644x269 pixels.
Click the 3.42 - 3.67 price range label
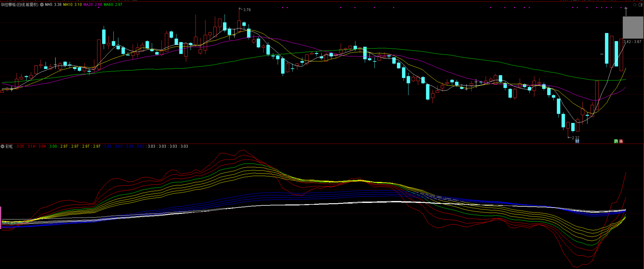pyautogui.click(x=632, y=42)
